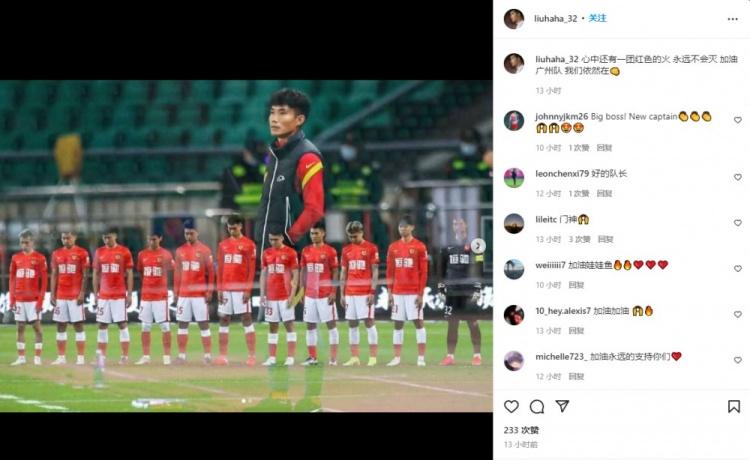Open the leonchenxi79 username link

click(562, 174)
